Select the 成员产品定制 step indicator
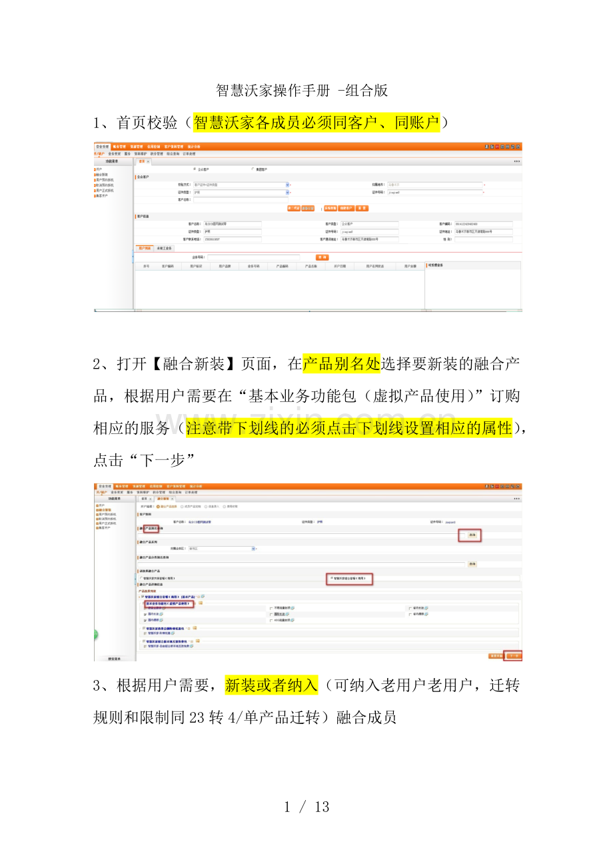Screen dimensions: 613x868 point(191,507)
